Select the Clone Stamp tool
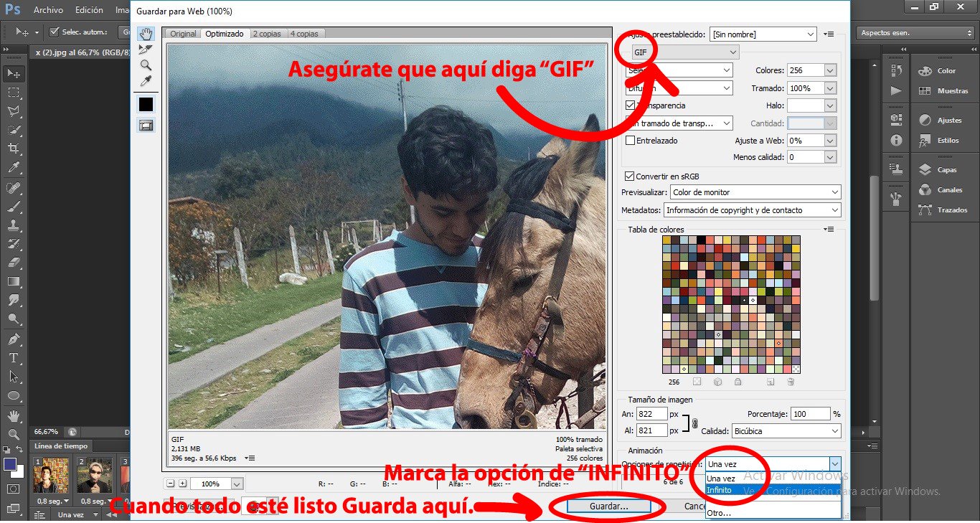This screenshot has height=523, width=980. 13,225
